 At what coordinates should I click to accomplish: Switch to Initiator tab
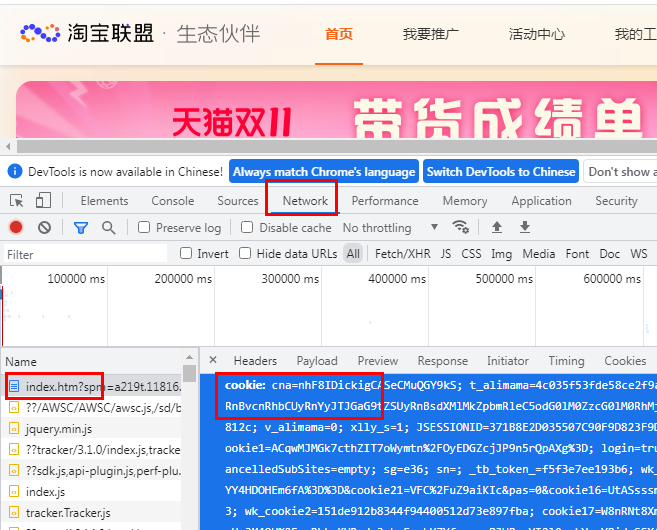pos(507,361)
